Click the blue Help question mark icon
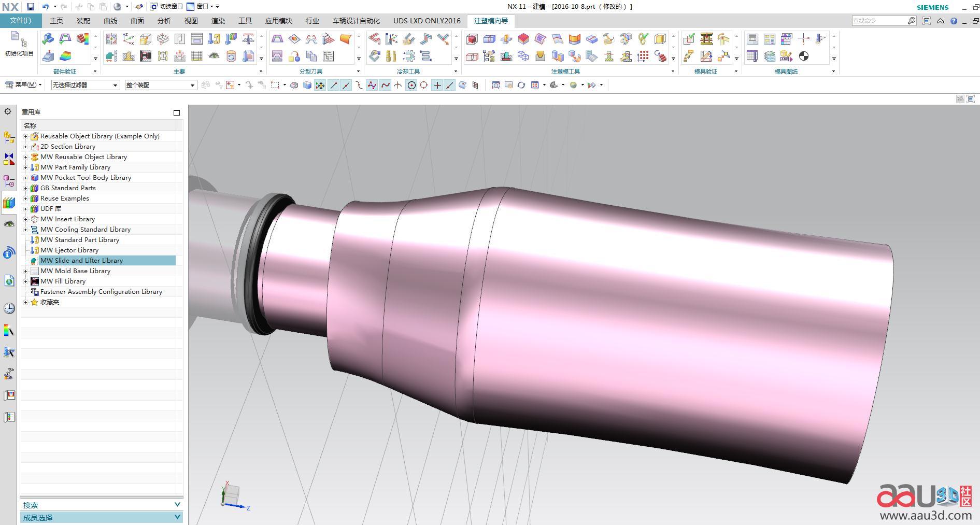Screen dimensions: 980x525 pyautogui.click(x=954, y=21)
